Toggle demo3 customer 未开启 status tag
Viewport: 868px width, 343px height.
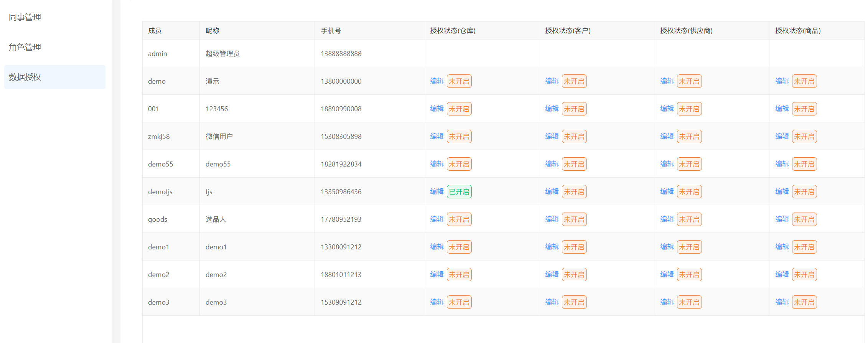(x=574, y=302)
